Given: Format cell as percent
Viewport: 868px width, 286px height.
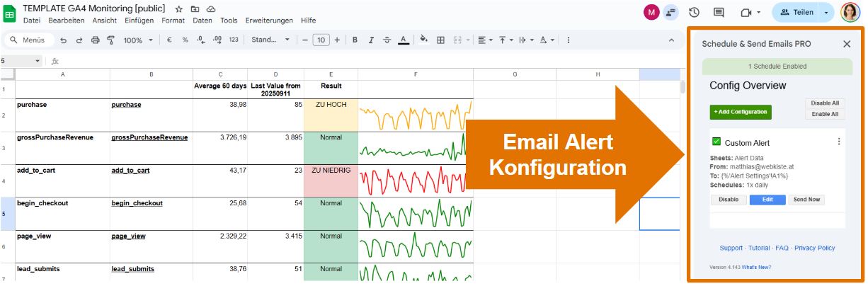Looking at the screenshot, I should (x=185, y=40).
